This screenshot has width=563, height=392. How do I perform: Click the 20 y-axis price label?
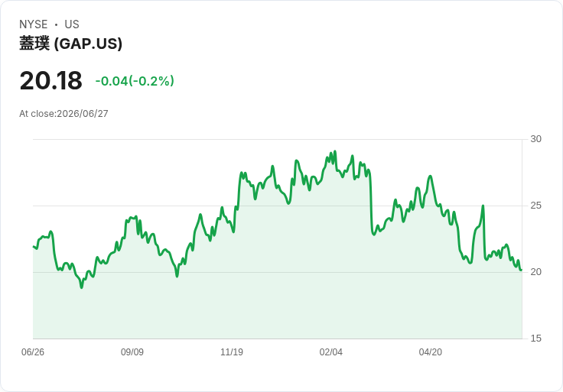535,272
